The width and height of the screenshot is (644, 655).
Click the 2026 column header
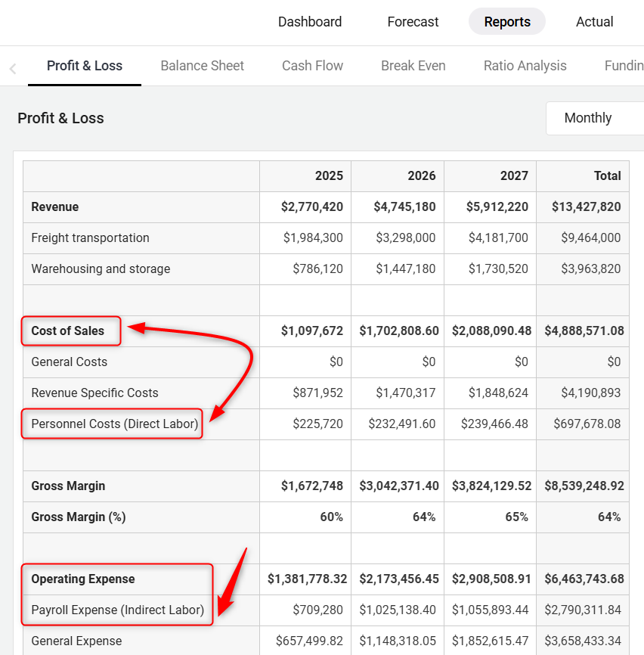coord(422,175)
